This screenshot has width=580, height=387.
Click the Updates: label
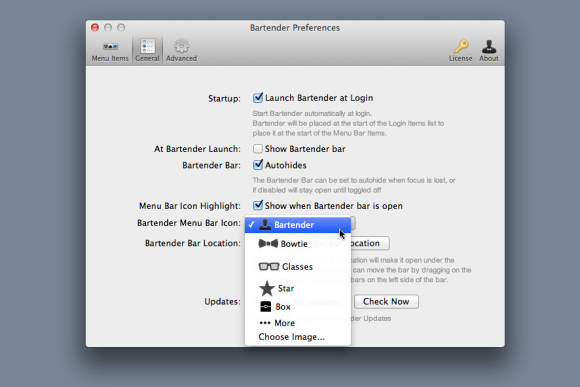(x=222, y=302)
